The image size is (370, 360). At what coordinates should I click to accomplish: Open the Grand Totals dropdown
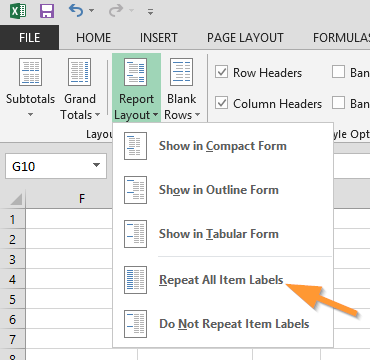tap(80, 88)
